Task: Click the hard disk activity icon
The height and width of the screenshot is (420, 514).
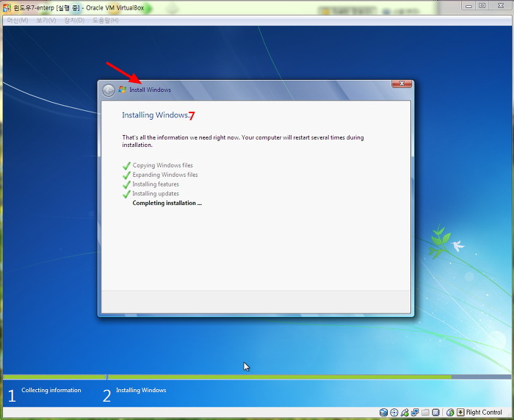Action: coord(384,413)
